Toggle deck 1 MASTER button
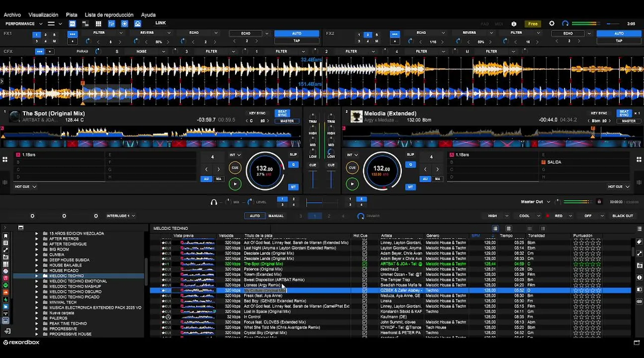644x358 pixels. (287, 121)
